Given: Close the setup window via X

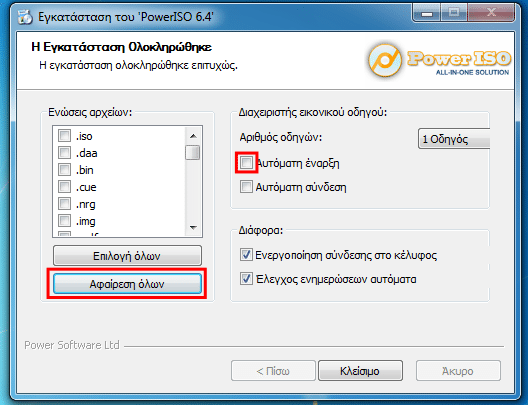Looking at the screenshot, I should pos(491,13).
